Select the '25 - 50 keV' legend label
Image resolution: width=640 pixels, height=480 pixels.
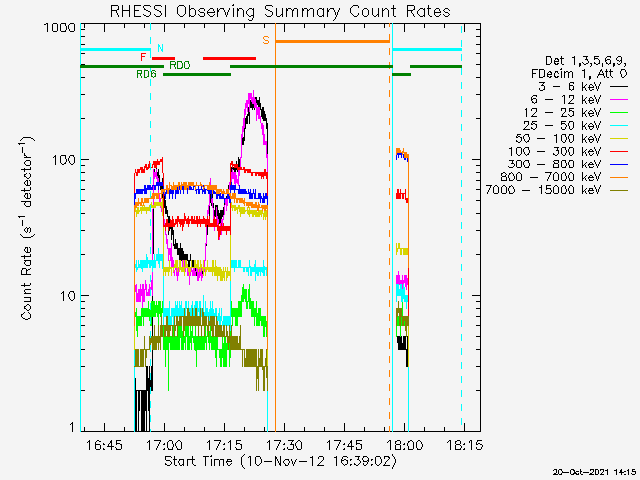coord(563,125)
